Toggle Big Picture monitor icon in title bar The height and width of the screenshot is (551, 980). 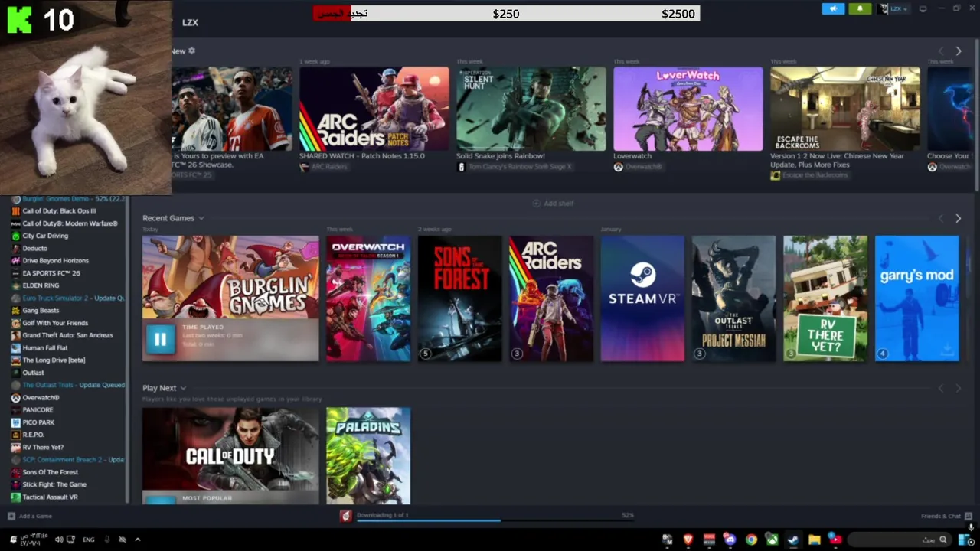923,8
